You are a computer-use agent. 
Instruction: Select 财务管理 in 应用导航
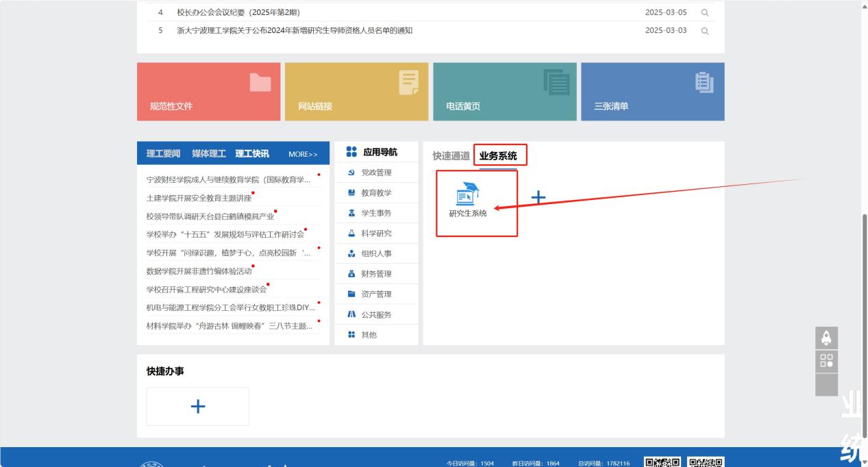point(376,274)
